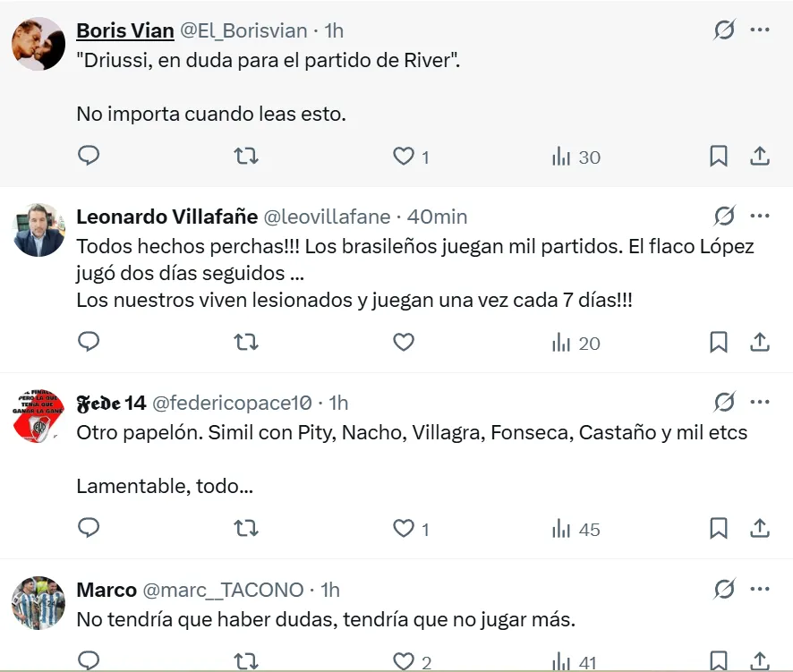Click Grok icon on Boris Vian's tweet
This screenshot has height=672, width=793.
click(724, 30)
